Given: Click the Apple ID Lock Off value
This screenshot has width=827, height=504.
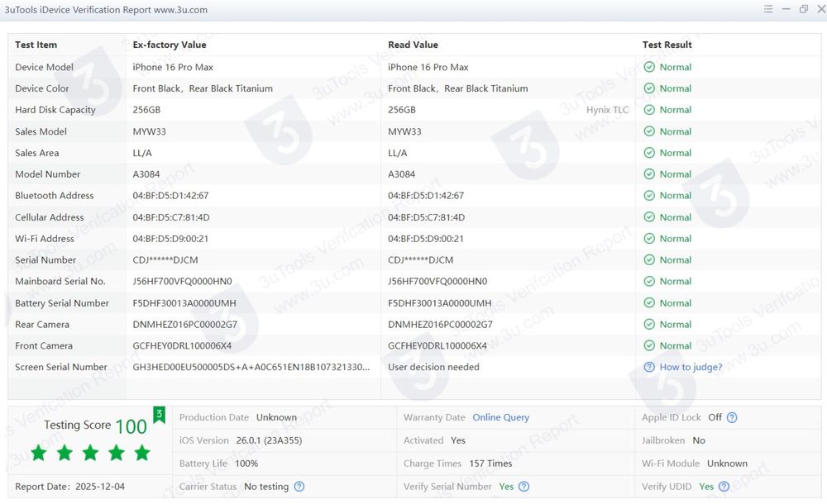Looking at the screenshot, I should click(715, 417).
